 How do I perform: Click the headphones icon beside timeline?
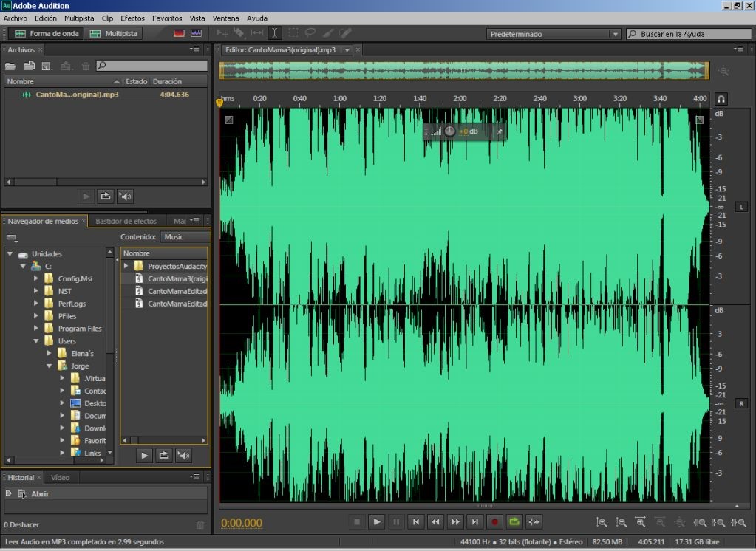point(721,99)
